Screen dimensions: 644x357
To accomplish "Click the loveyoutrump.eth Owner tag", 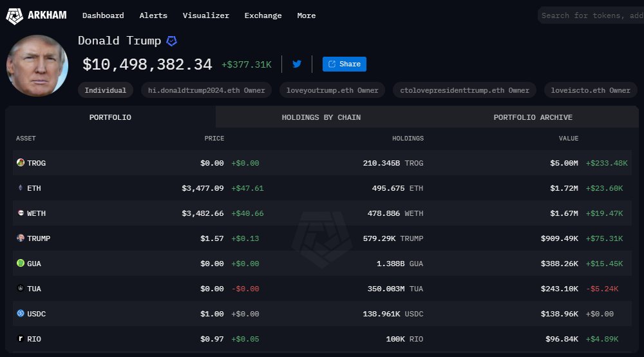I will 332,90.
